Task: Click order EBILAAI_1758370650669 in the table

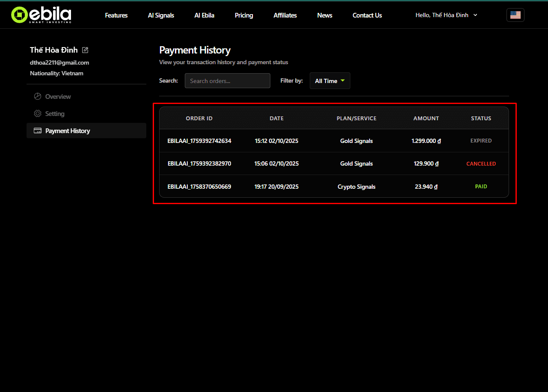Action: [x=199, y=186]
